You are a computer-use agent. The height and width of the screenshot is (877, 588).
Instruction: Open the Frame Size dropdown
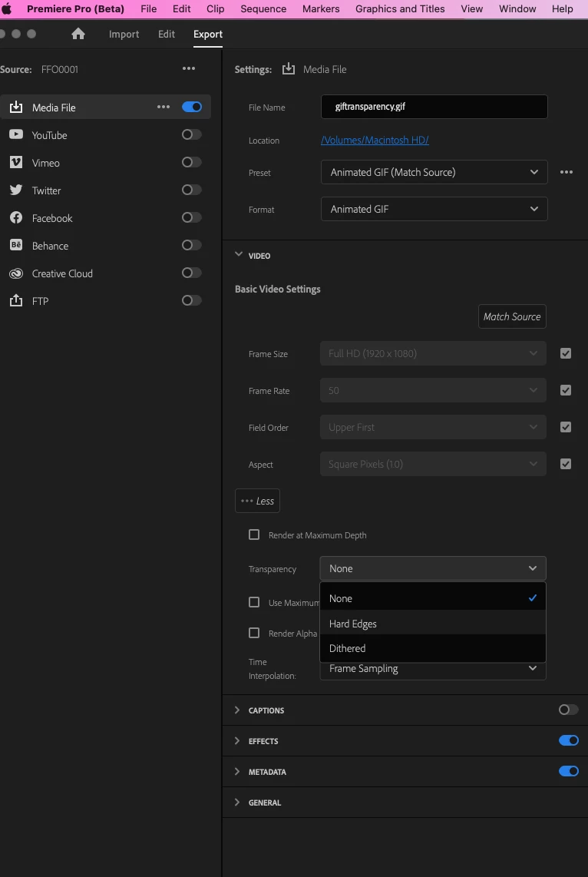coord(433,353)
